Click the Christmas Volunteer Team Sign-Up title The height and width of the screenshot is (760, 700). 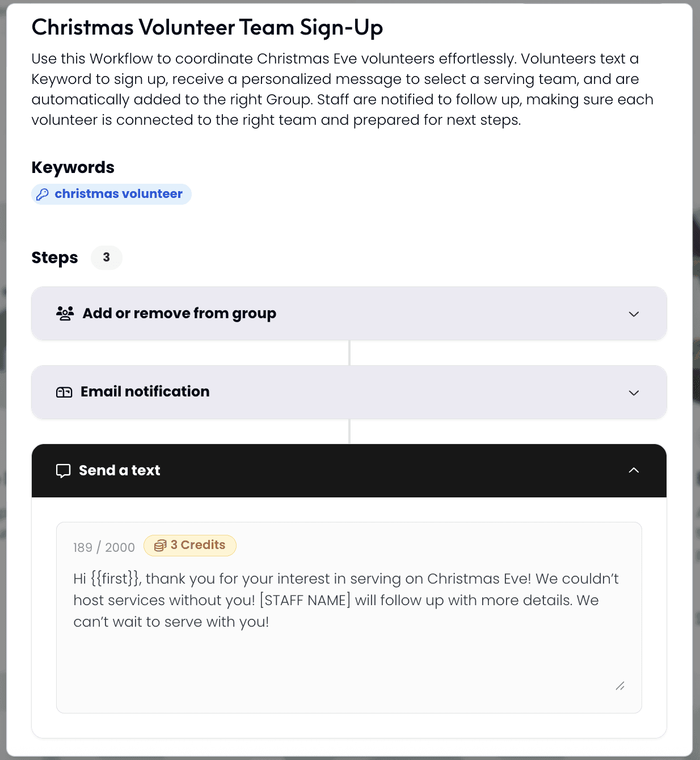coord(208,27)
